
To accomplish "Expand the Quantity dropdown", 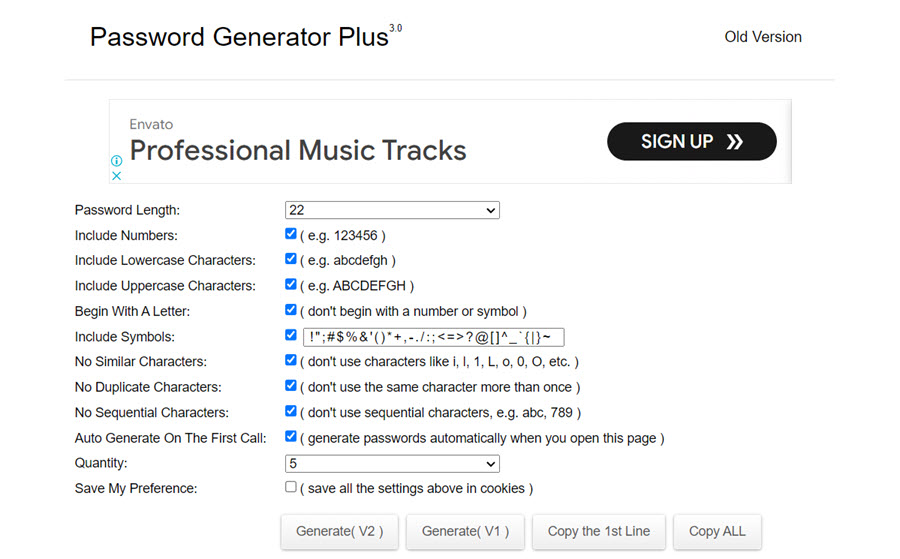I will click(x=392, y=464).
